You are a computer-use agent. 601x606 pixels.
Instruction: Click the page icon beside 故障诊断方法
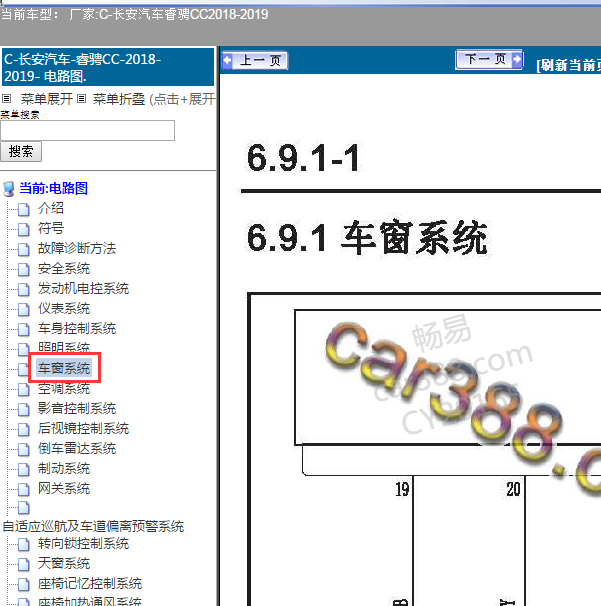(24, 249)
